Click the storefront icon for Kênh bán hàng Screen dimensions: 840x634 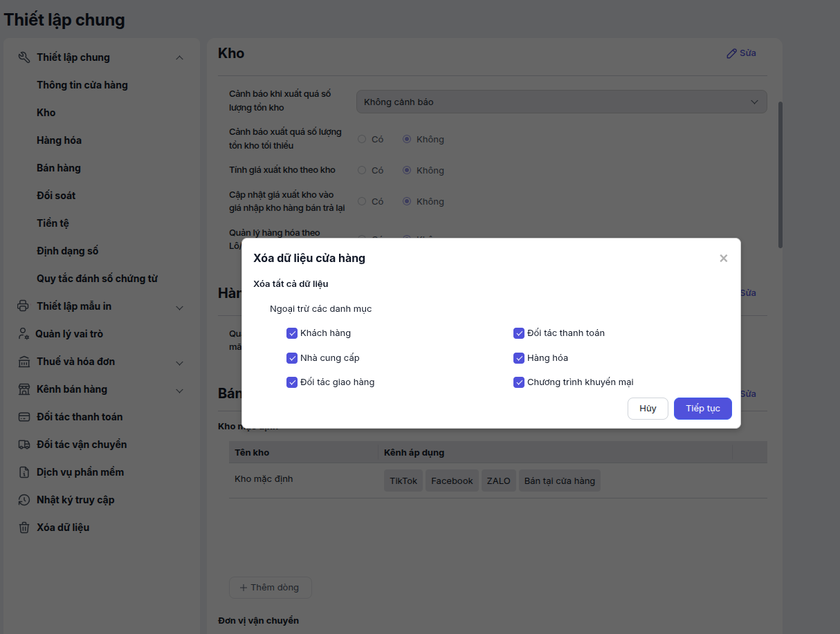pyautogui.click(x=24, y=389)
